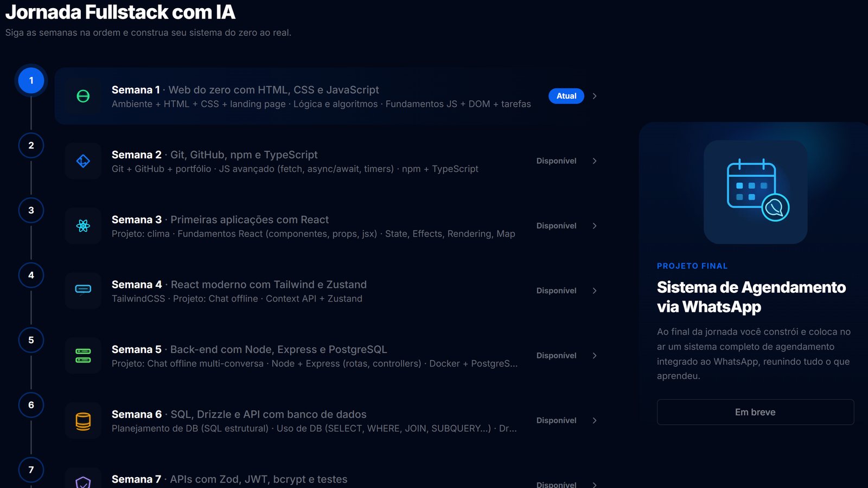Click the Semana 4 TailwindCSS description line
This screenshot has width=868, height=488.
point(237,299)
